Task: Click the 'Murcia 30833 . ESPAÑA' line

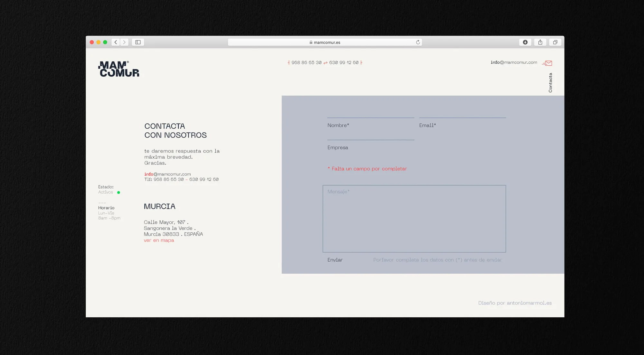Action: [x=173, y=234]
